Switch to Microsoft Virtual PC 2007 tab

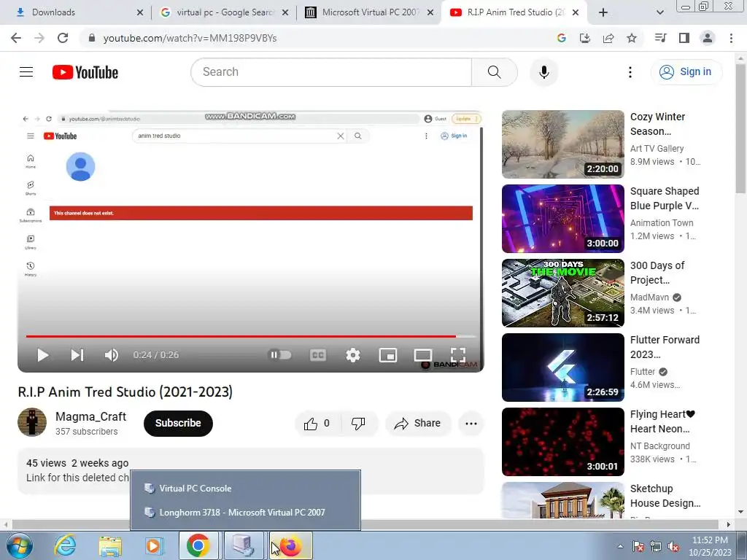[x=371, y=12]
